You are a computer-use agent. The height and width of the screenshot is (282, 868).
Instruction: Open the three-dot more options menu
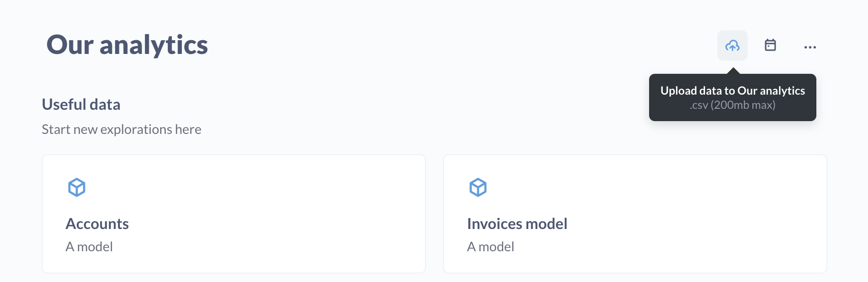click(810, 47)
